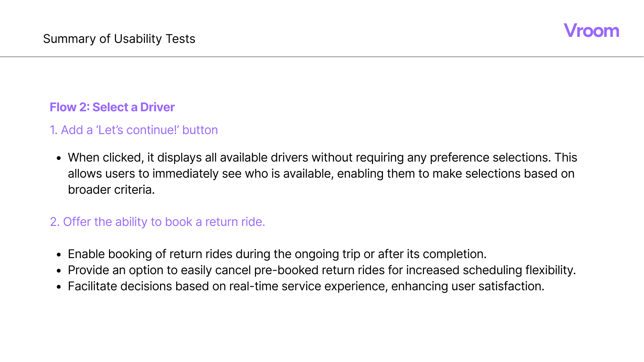The image size is (644, 362).
Task: Click the horizontal divider line below the header
Action: click(322, 57)
